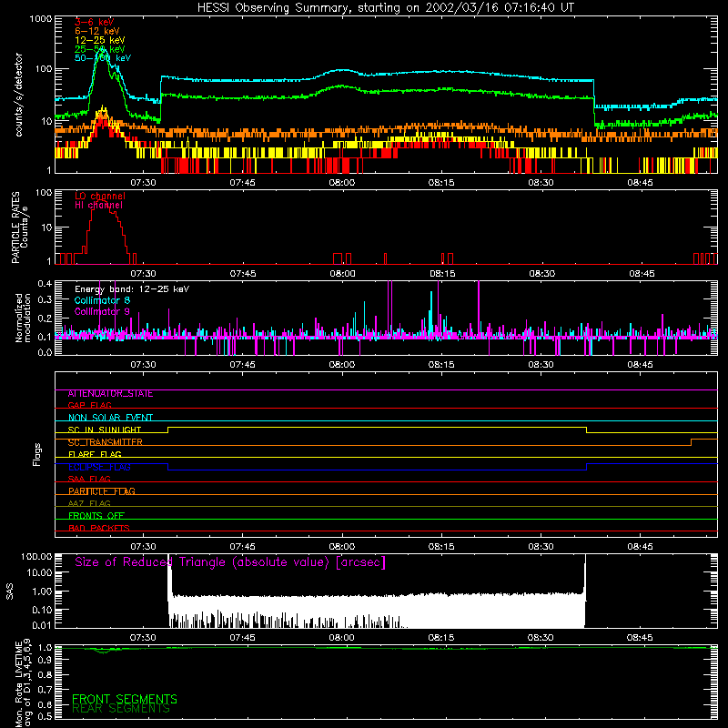Click the '100.00' tick on SAS axis
The width and height of the screenshot is (728, 728).
coord(36,556)
